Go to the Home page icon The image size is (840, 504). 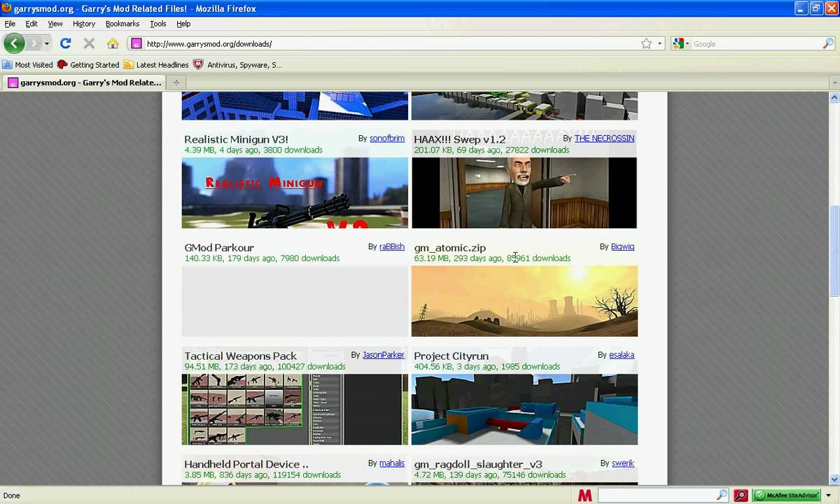click(113, 43)
